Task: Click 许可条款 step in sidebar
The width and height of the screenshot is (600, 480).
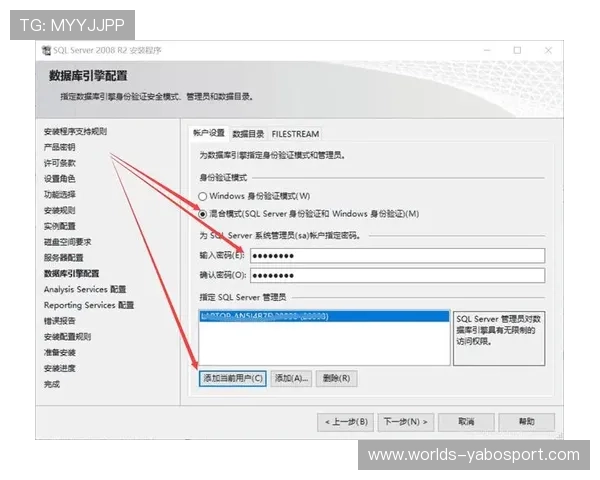Action: [x=59, y=163]
